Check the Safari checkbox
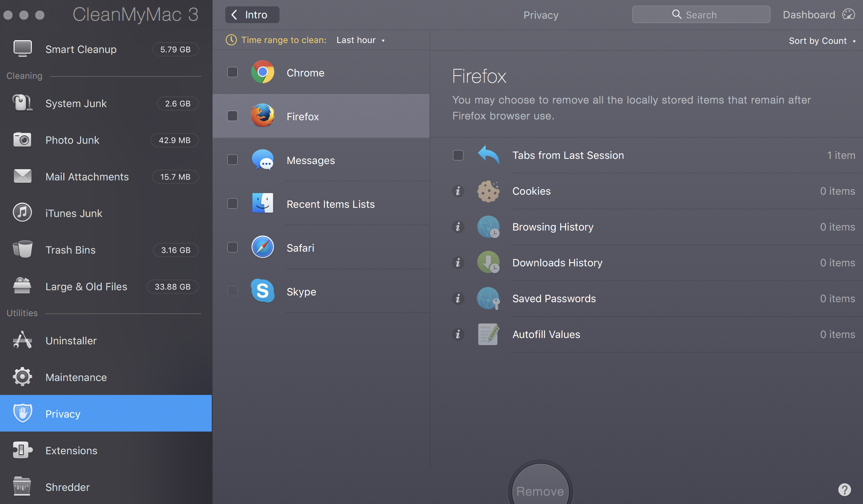 [232, 247]
